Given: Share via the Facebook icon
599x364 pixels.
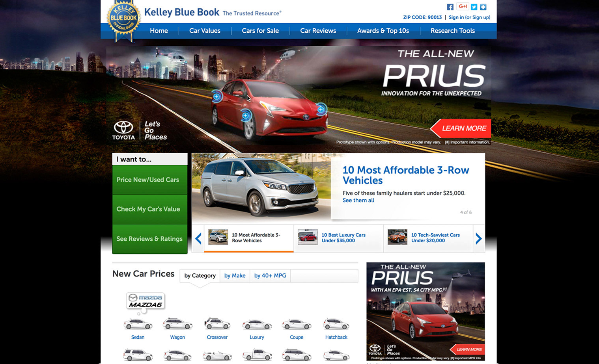Looking at the screenshot, I should pyautogui.click(x=450, y=7).
